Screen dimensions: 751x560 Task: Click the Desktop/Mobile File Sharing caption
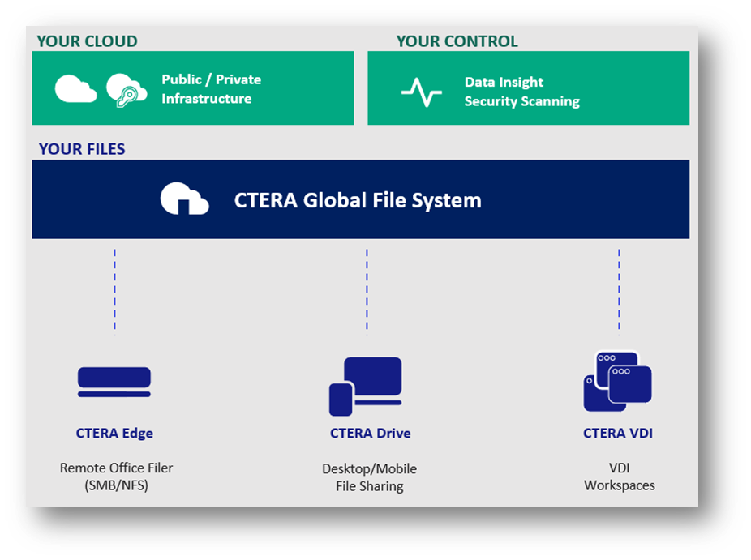coord(369,477)
